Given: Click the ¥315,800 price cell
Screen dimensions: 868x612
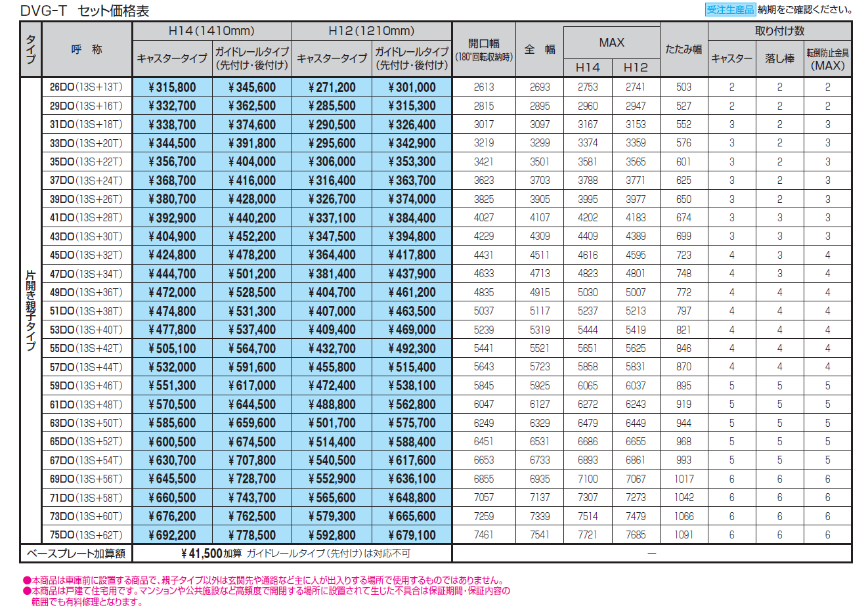Looking at the screenshot, I should click(x=172, y=87).
